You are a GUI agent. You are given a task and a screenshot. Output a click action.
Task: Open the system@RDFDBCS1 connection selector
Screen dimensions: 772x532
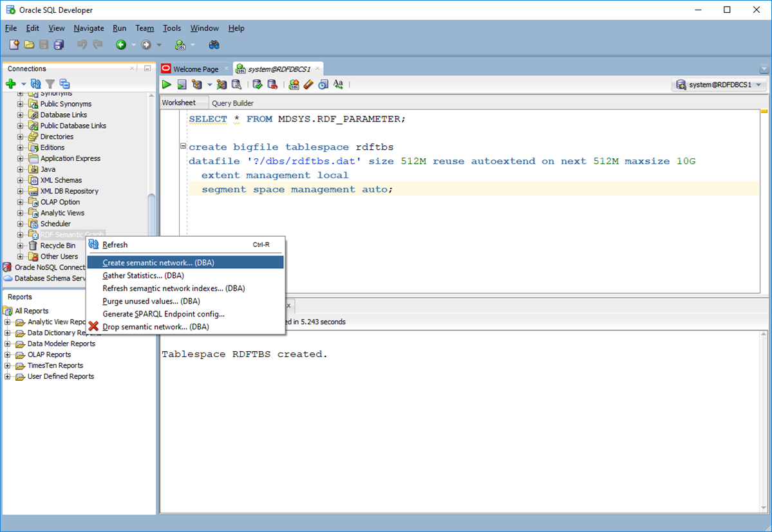tap(719, 84)
